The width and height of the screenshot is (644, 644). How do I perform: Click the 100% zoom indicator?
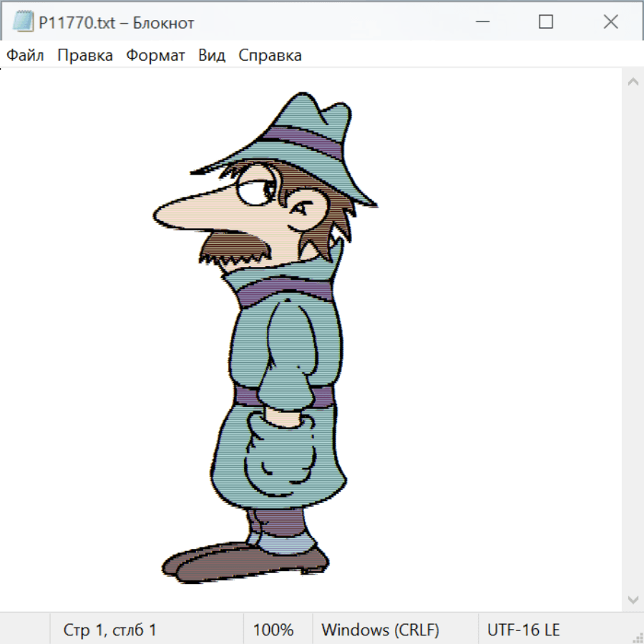click(x=274, y=630)
